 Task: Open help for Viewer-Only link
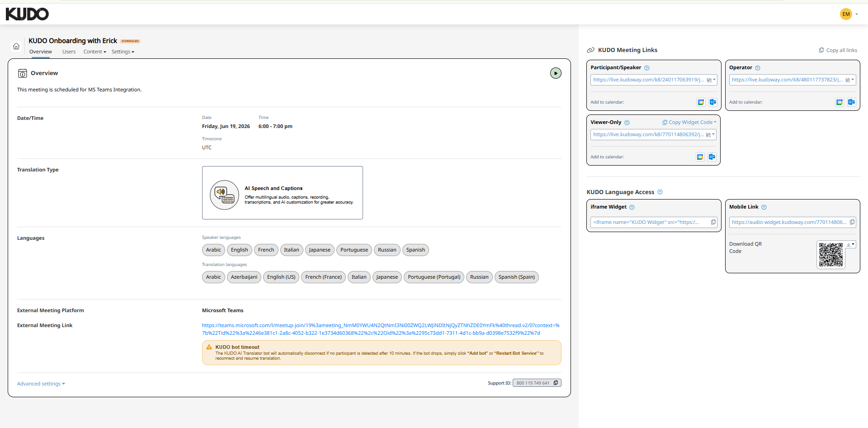tap(627, 123)
